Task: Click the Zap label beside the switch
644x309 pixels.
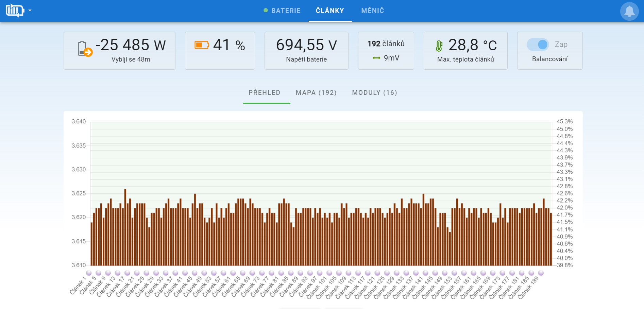Action: pyautogui.click(x=561, y=45)
